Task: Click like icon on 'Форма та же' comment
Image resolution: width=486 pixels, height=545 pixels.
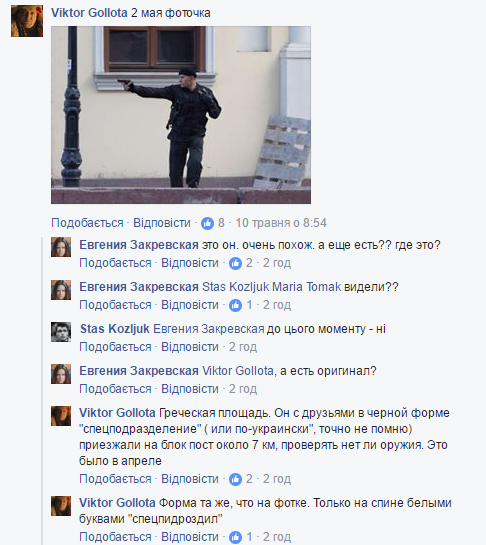Action: click(235, 537)
